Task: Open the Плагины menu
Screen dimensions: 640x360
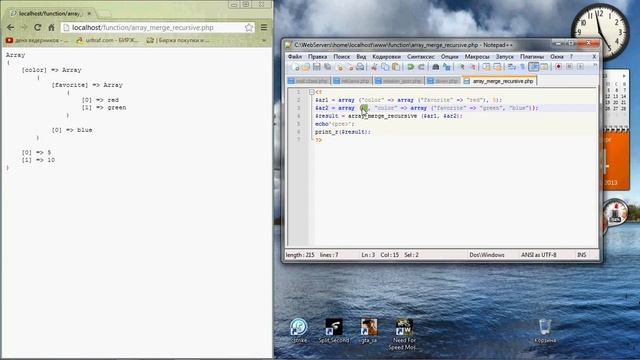Action: click(532, 57)
